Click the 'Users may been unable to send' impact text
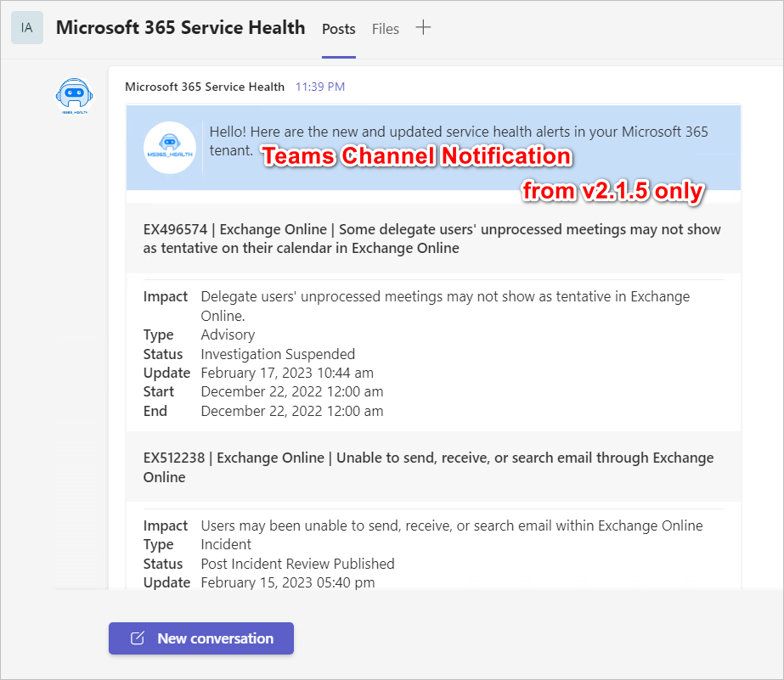The width and height of the screenshot is (784, 680). click(x=452, y=525)
